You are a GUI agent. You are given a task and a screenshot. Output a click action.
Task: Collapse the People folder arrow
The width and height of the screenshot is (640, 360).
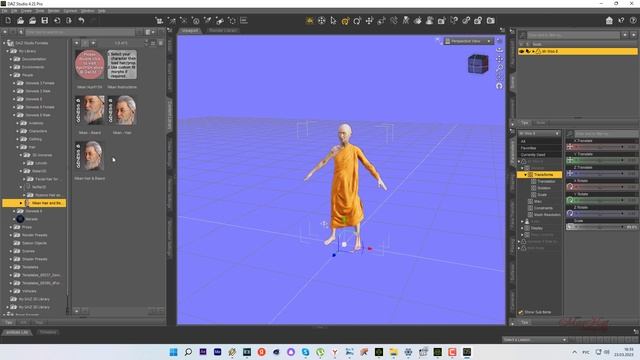11,75
